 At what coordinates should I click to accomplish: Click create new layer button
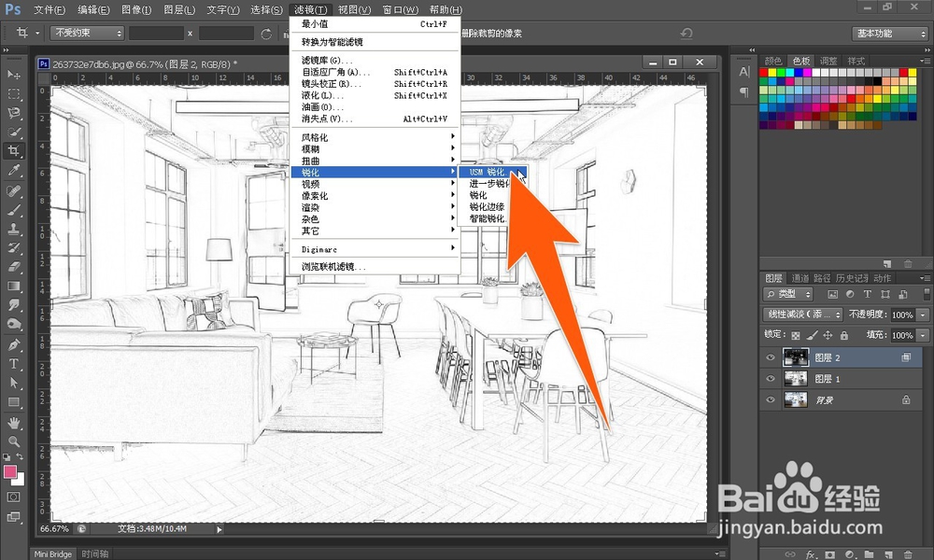point(887,554)
